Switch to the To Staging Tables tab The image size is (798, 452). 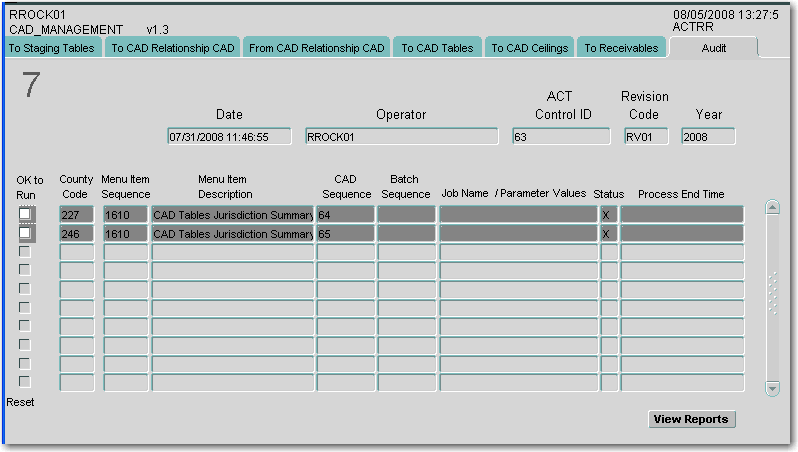coord(51,48)
